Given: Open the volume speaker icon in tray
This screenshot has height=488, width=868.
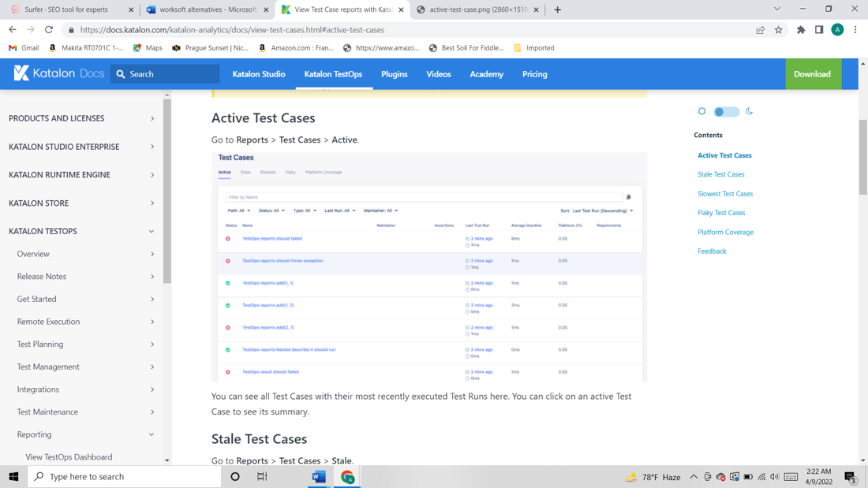Looking at the screenshot, I should pyautogui.click(x=774, y=476).
